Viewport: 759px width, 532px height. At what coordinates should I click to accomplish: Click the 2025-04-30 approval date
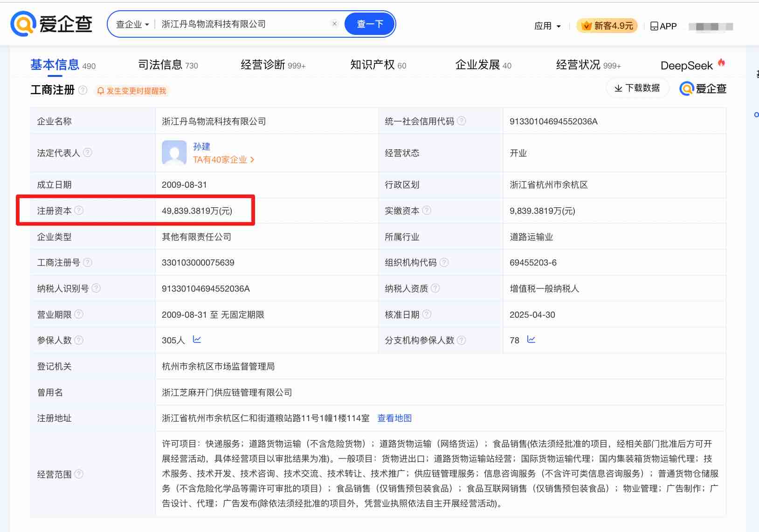[x=532, y=315]
